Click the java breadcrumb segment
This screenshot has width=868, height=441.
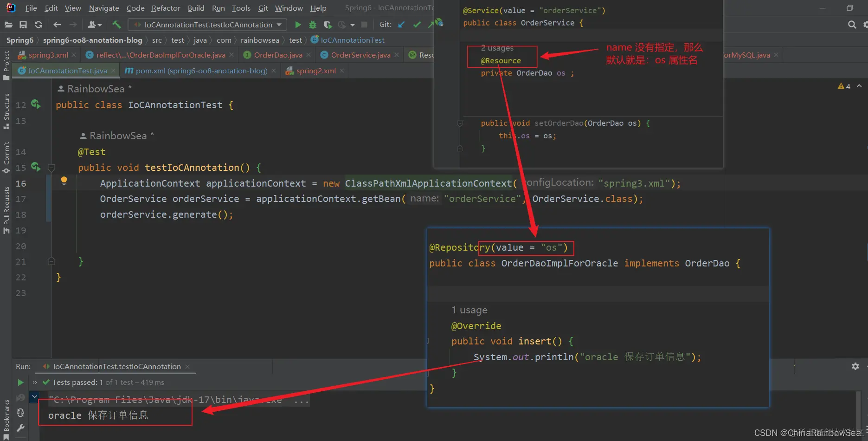(200, 40)
